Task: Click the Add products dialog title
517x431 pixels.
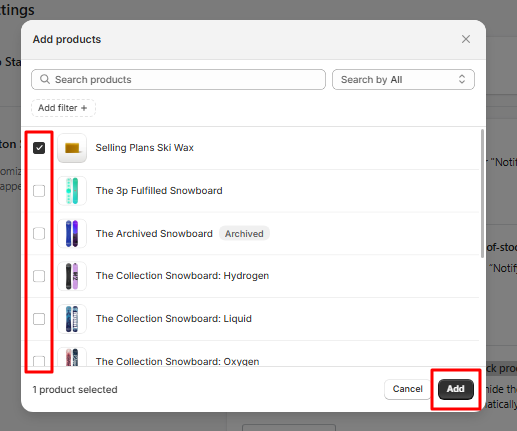Action: (67, 39)
